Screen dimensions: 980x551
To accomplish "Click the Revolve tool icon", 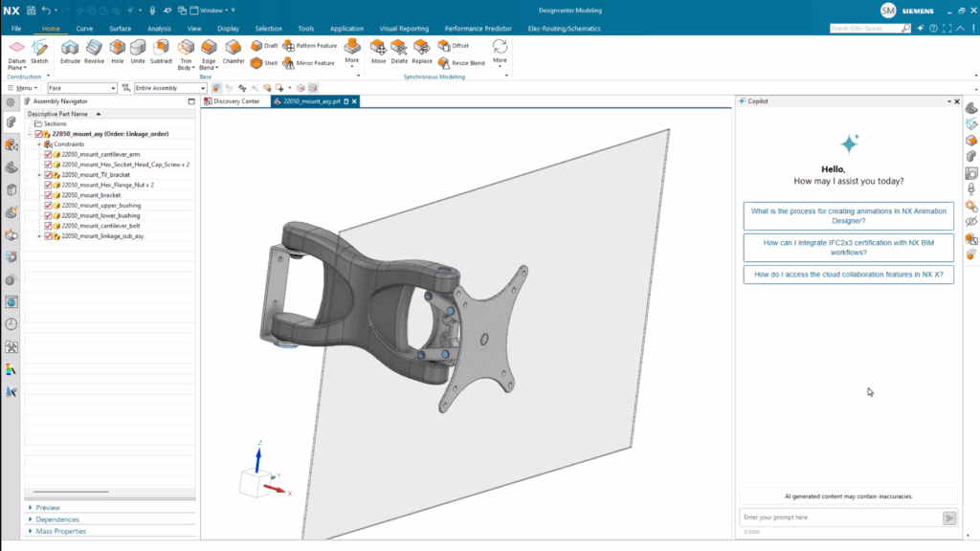I will (94, 51).
